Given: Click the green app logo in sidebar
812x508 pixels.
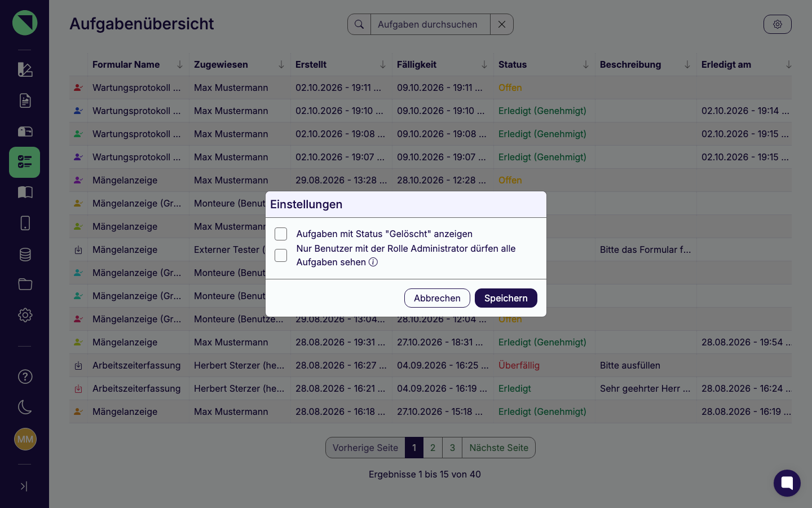Looking at the screenshot, I should [x=25, y=23].
